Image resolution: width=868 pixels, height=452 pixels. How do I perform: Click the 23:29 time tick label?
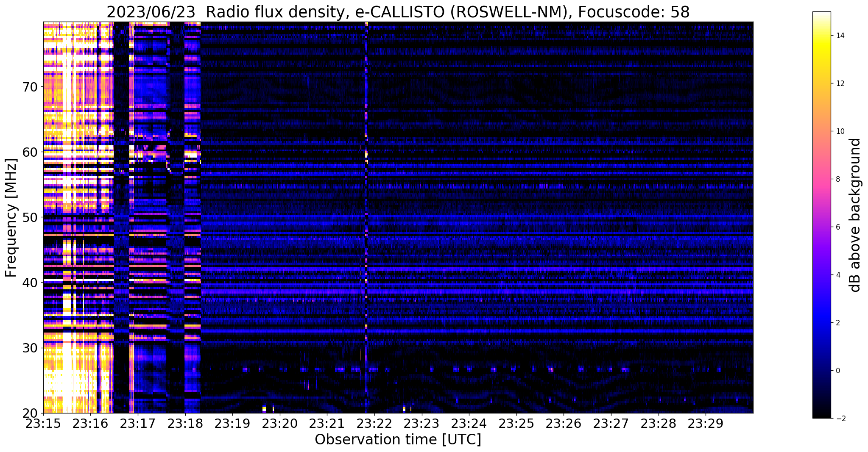pyautogui.click(x=706, y=423)
